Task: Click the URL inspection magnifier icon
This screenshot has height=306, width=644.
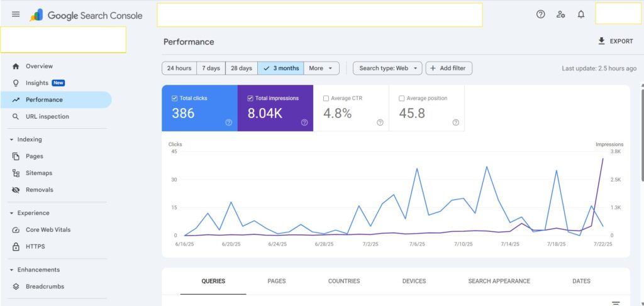Action: (x=16, y=116)
